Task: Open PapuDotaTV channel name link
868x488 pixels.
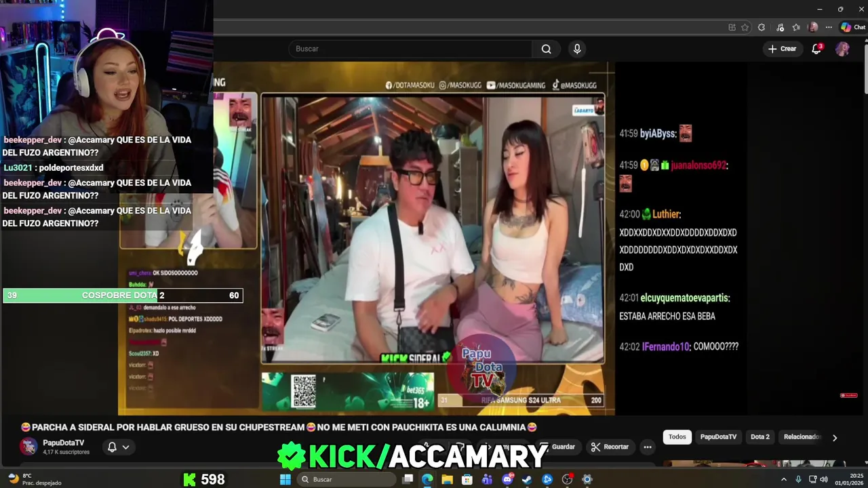Action: 63,443
